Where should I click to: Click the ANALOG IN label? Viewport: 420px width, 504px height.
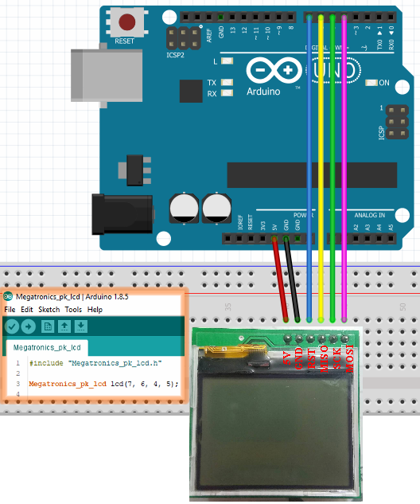tap(370, 215)
